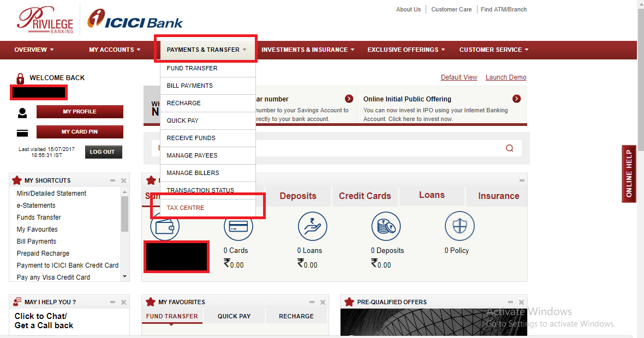Click the card icon beside My Card PIN
644x338 pixels.
coord(22,133)
